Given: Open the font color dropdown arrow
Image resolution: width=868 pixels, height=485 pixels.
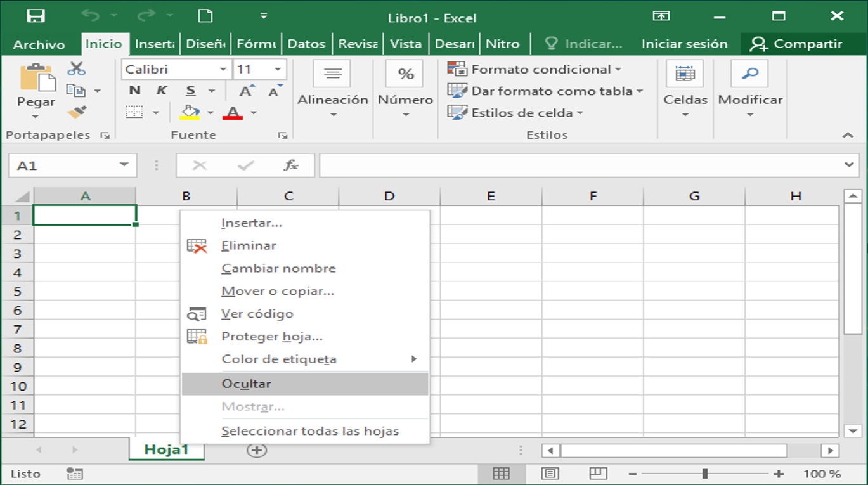Looking at the screenshot, I should [x=254, y=113].
